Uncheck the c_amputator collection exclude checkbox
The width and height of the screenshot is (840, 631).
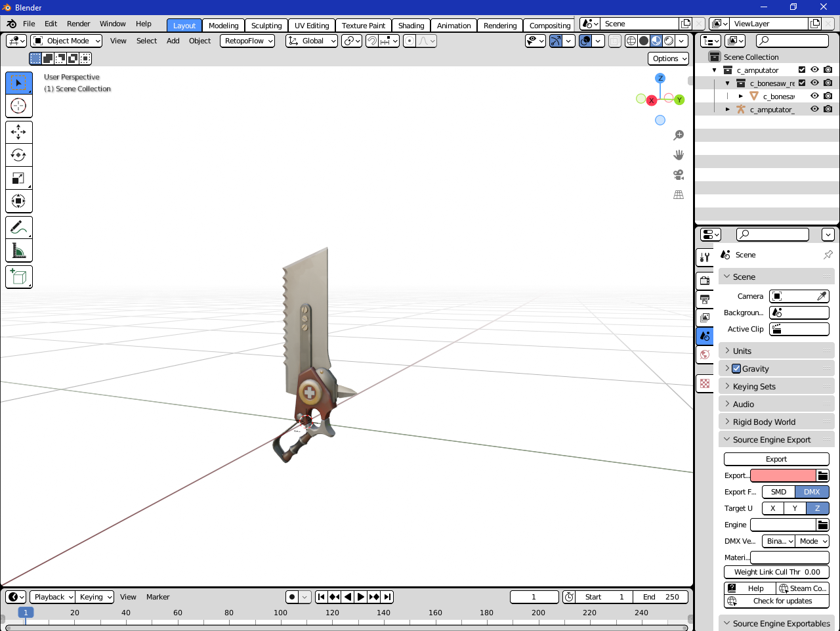[x=802, y=70]
